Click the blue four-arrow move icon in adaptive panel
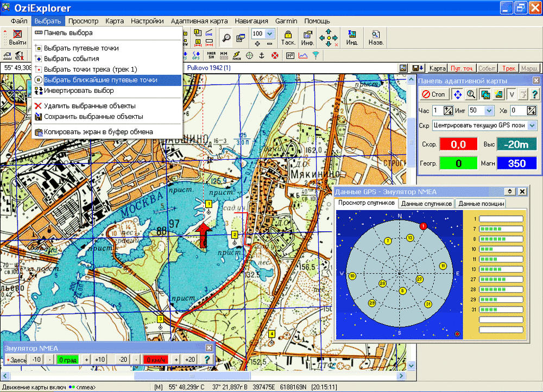543x392 pixels. pyautogui.click(x=457, y=94)
